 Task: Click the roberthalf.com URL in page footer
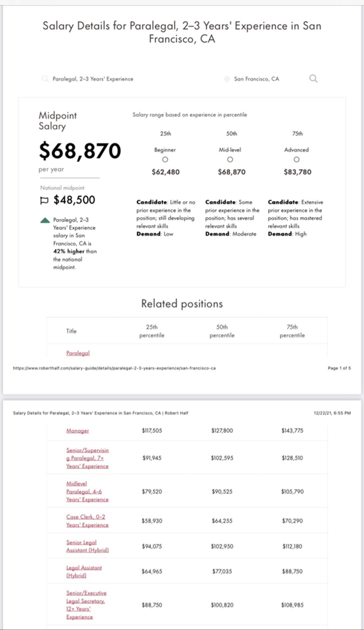[x=114, y=368]
